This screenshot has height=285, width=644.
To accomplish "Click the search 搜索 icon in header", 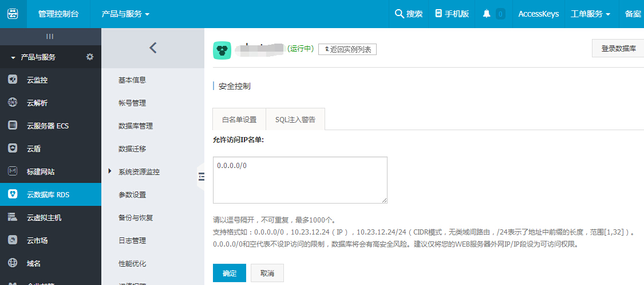I will 409,14.
